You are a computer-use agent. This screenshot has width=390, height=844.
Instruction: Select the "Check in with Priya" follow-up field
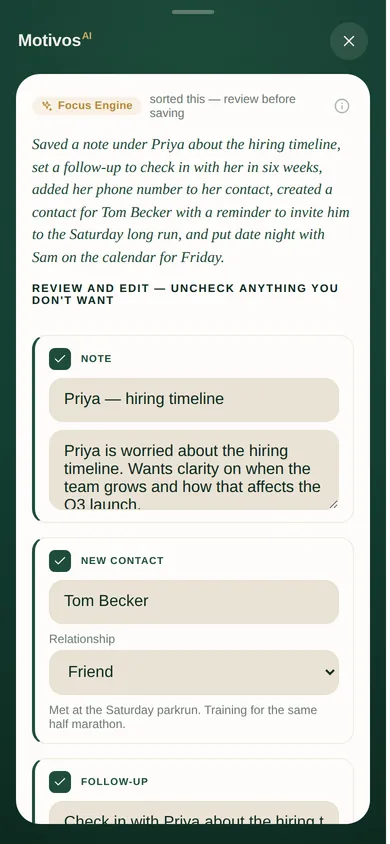[x=194, y=813]
